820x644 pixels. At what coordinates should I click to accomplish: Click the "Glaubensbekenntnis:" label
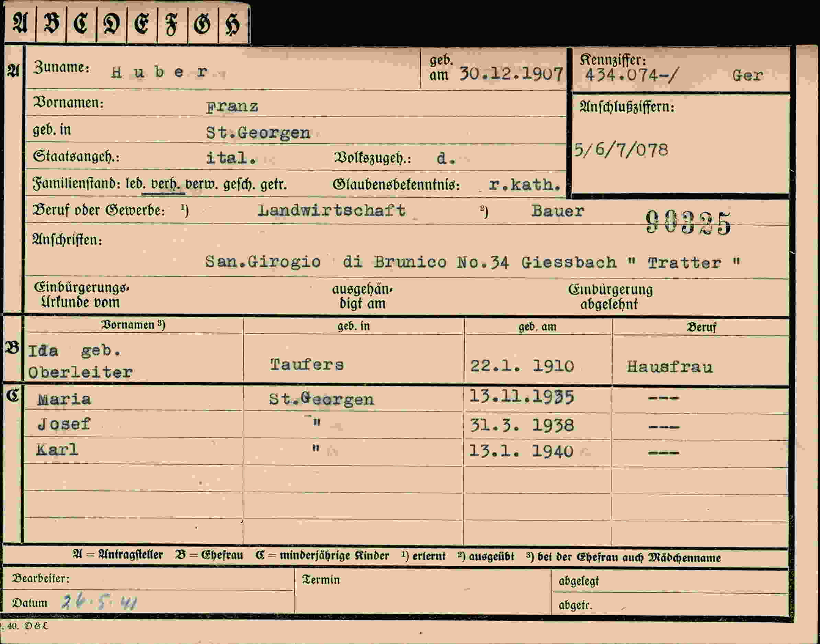coord(396,184)
